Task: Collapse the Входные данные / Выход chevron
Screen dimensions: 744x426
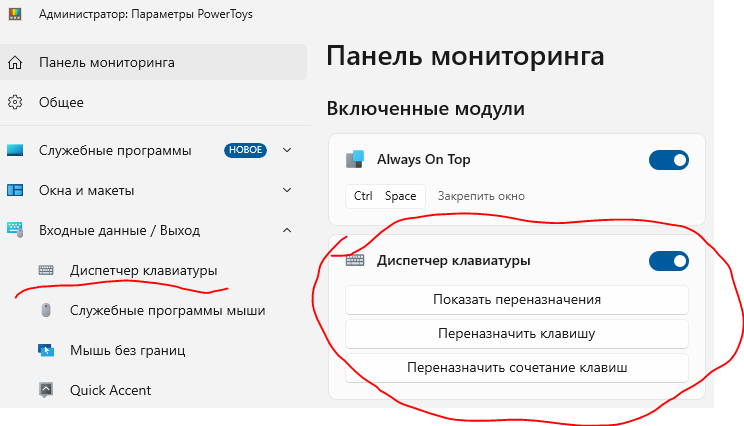Action: (x=287, y=230)
